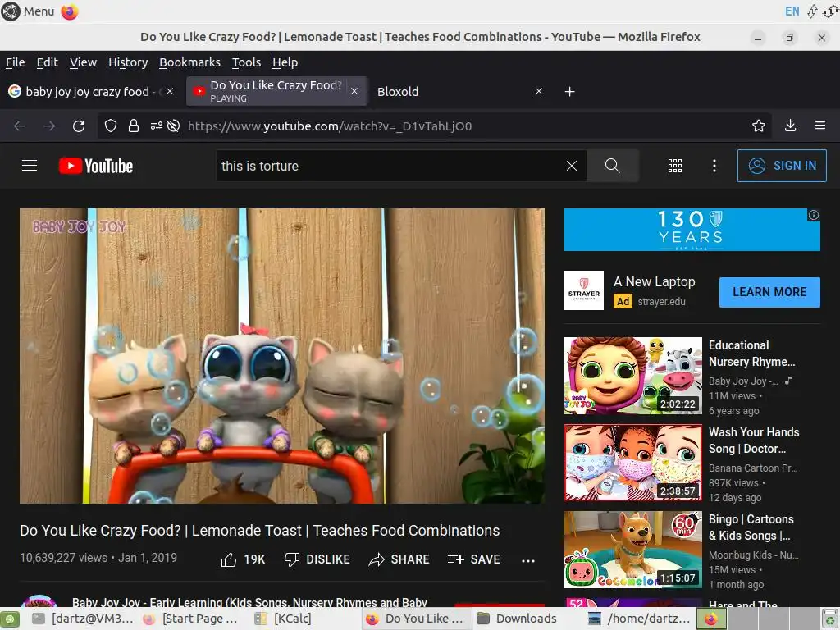The height and width of the screenshot is (630, 840).
Task: Like the video with thumbs up
Action: pyautogui.click(x=243, y=559)
